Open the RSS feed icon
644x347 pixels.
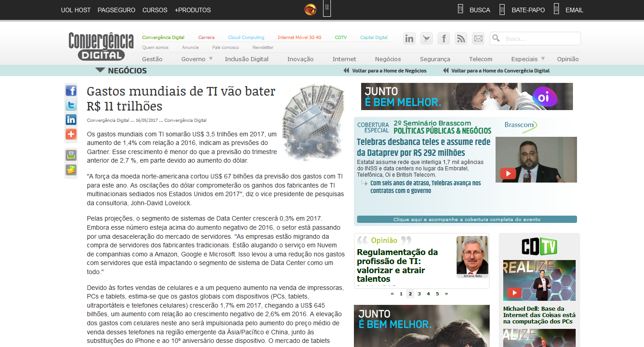point(461,39)
